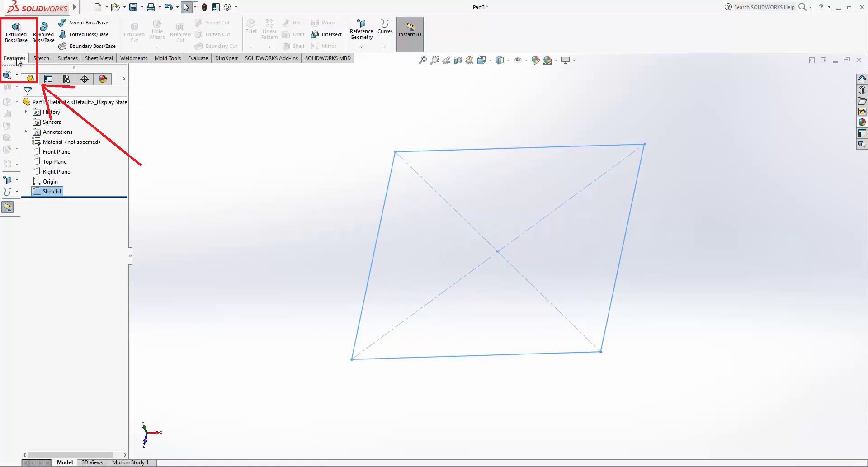Click the Extruded Boss/Base tool
The height and width of the screenshot is (467, 868).
16,32
